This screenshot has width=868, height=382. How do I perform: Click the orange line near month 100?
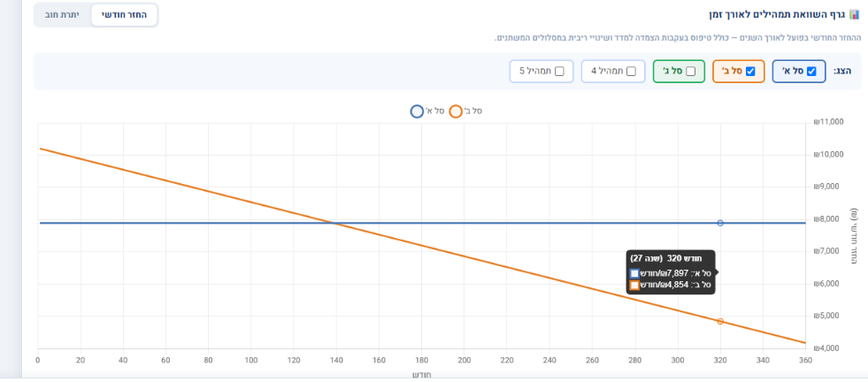click(250, 202)
